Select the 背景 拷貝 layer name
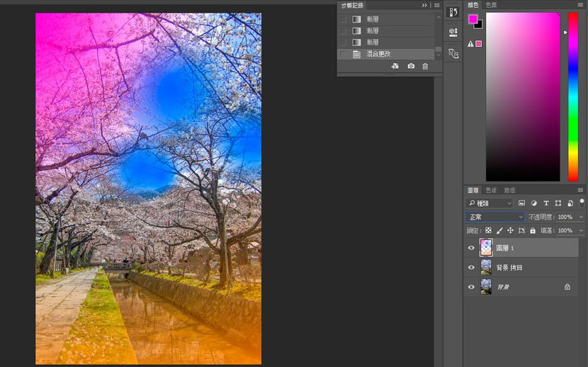This screenshot has height=367, width=588. click(509, 268)
